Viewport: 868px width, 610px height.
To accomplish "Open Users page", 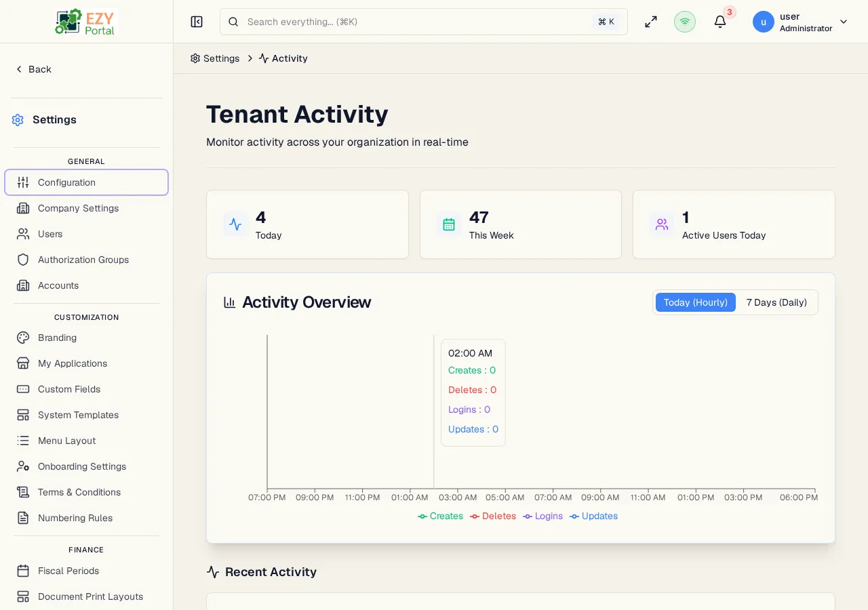I will tap(86, 234).
